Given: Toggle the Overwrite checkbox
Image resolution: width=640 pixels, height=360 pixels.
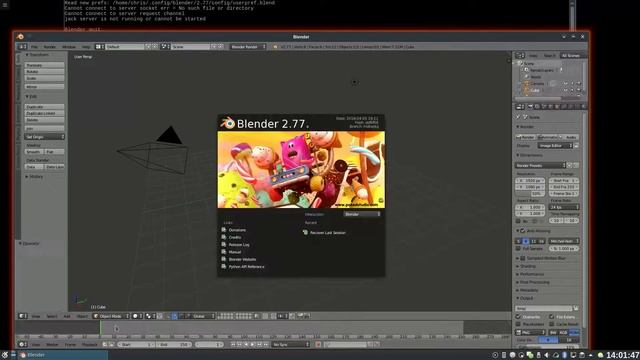Looking at the screenshot, I should pos(518,317).
